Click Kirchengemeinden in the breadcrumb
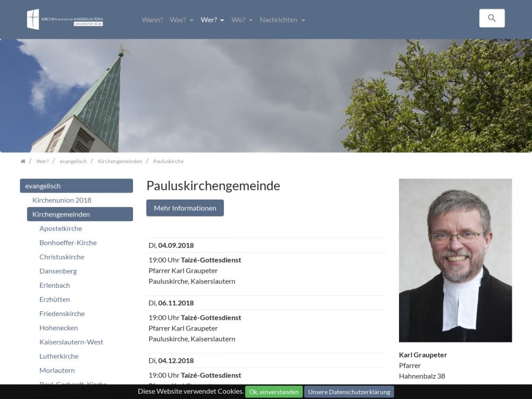This screenshot has width=532, height=399. point(120,161)
